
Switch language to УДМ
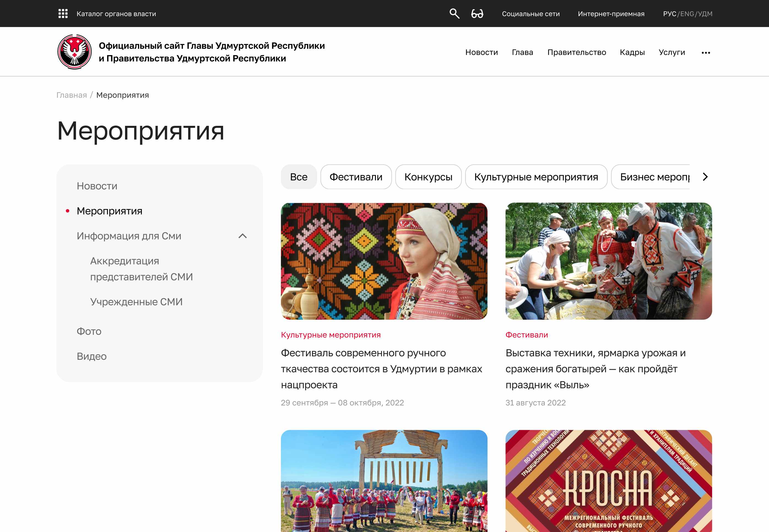(x=705, y=14)
